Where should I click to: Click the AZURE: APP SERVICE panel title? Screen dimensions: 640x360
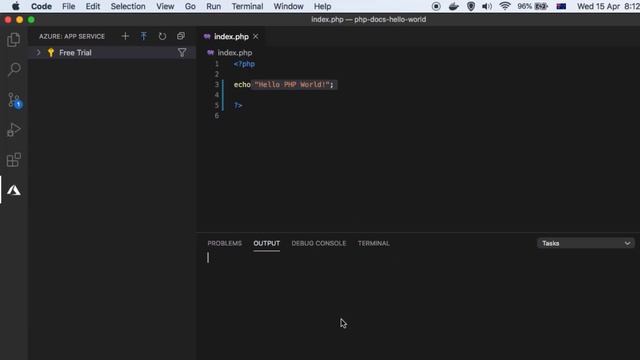(72, 36)
